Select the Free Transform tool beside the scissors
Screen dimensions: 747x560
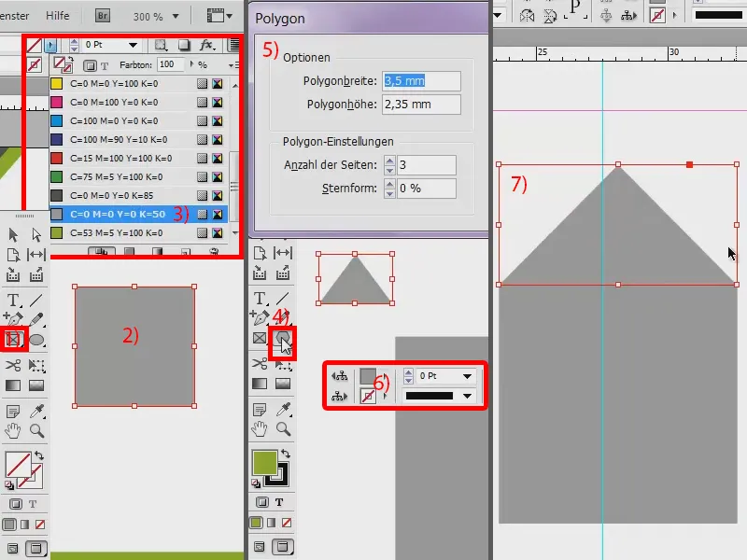pyautogui.click(x=36, y=365)
